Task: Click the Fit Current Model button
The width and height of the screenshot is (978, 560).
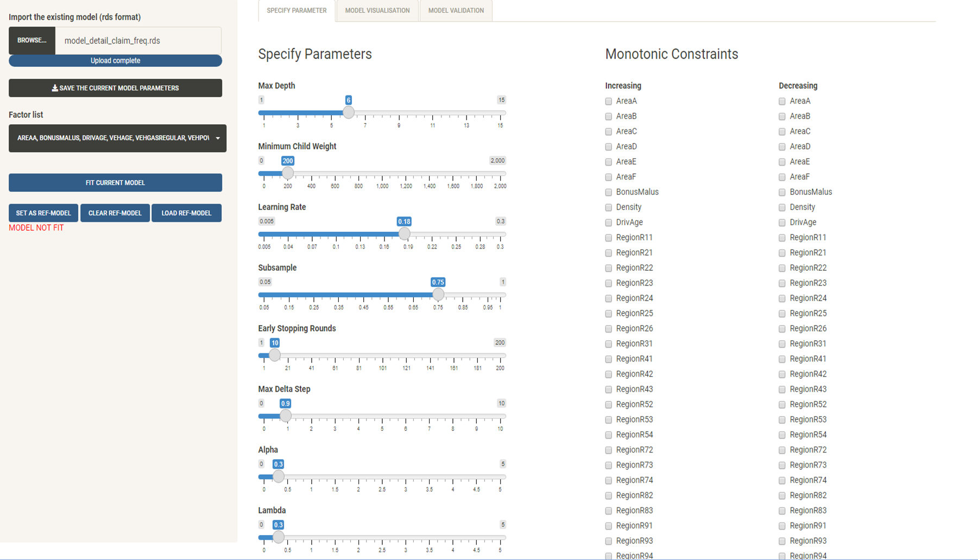Action: click(115, 182)
